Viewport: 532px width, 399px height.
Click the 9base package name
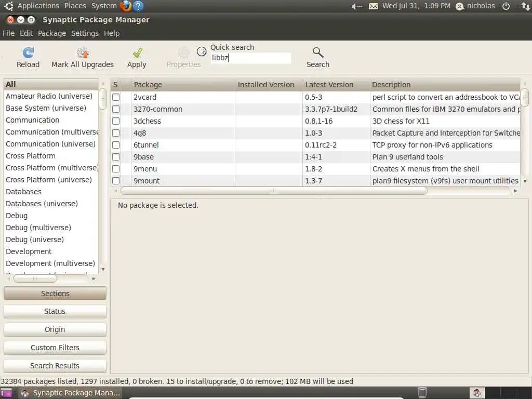click(x=143, y=157)
